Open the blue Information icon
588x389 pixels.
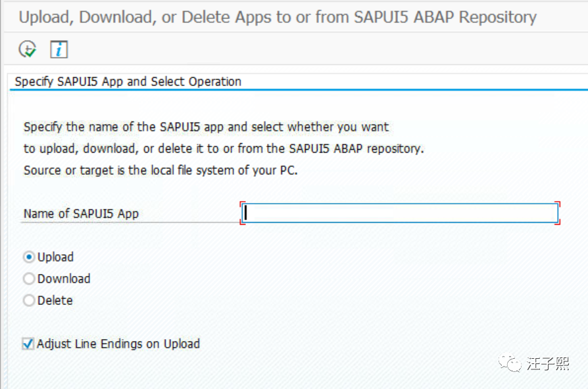pyautogui.click(x=59, y=49)
